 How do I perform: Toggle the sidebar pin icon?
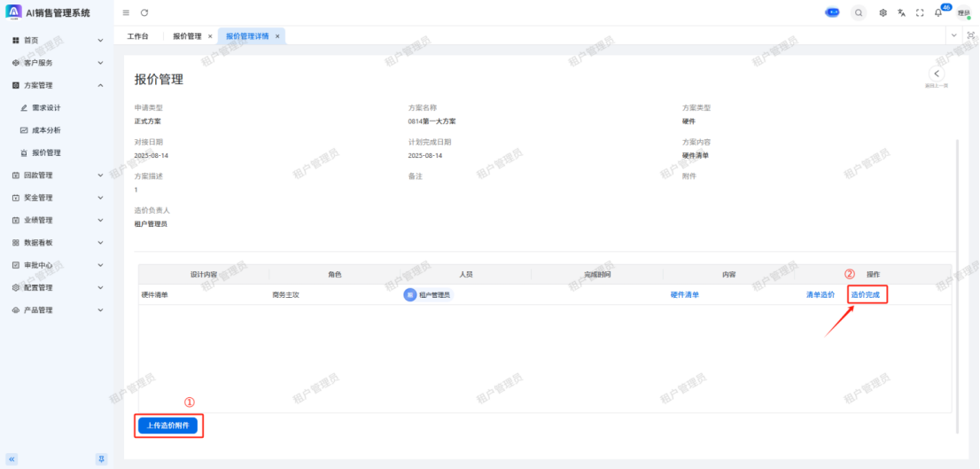[102, 458]
